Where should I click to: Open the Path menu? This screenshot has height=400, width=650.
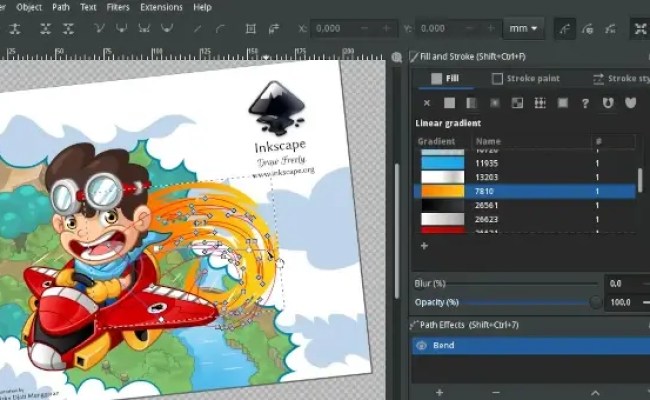(61, 7)
